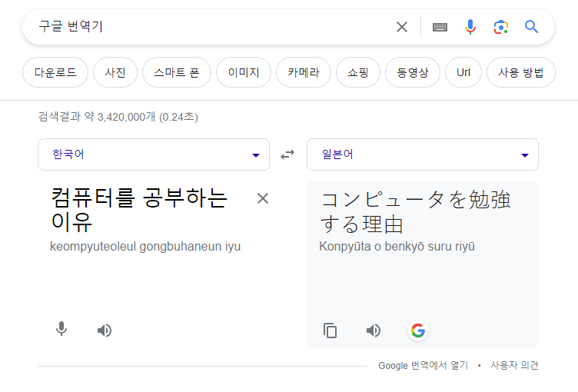Click the source text 컴퓨터를 공부하는 이유

139,210
